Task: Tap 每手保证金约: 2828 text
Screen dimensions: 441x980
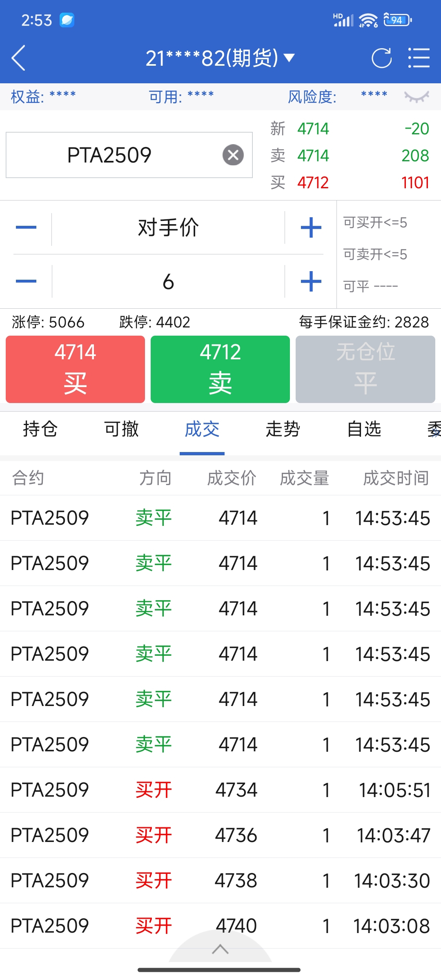Action: coord(364,322)
